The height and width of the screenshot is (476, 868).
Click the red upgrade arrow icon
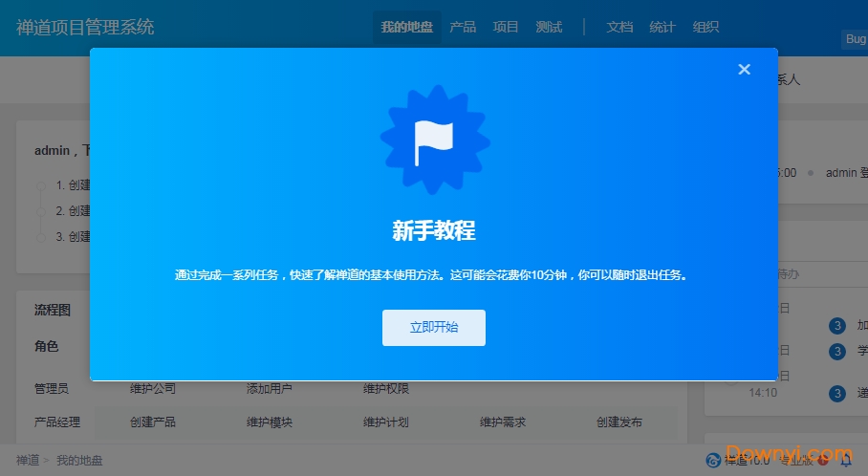tap(823, 461)
